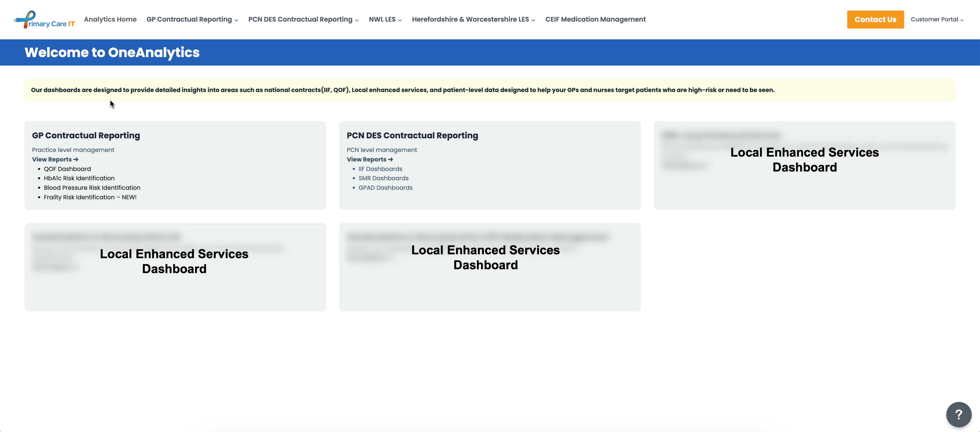Screen dimensions: 980x432
Task: Open Frailty Risk Identification – NEW!
Action: coord(90,197)
